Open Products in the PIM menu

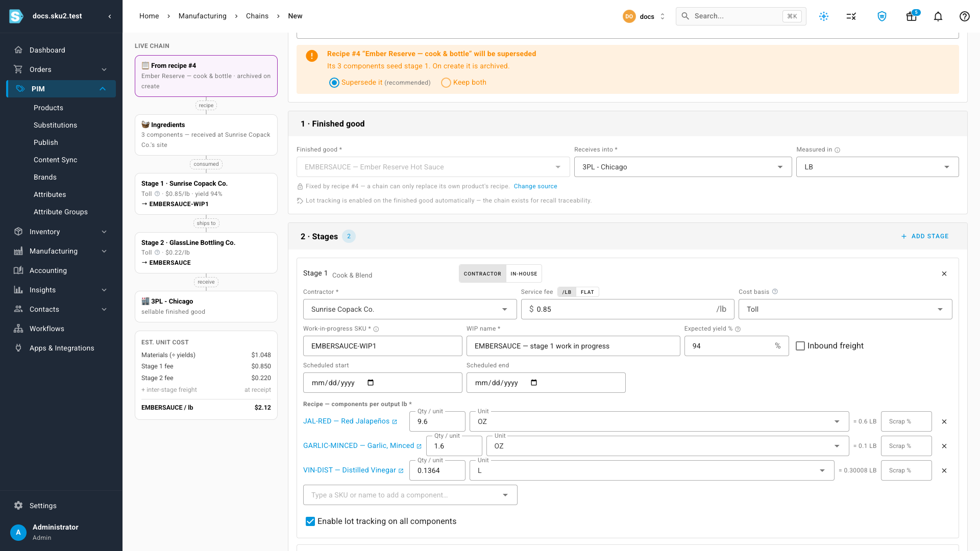[48, 108]
